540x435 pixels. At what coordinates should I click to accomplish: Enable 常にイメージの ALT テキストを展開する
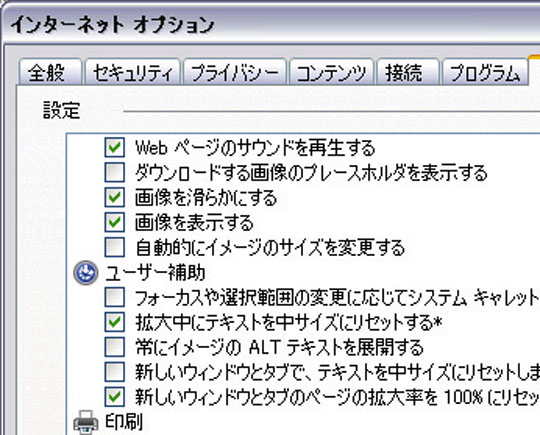[115, 347]
